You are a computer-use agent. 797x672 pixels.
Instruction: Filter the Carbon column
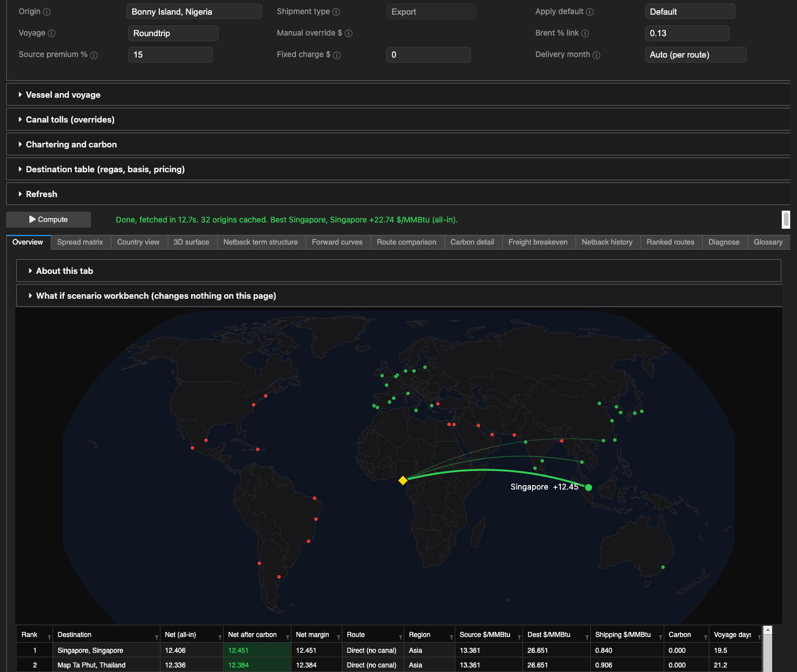point(705,638)
